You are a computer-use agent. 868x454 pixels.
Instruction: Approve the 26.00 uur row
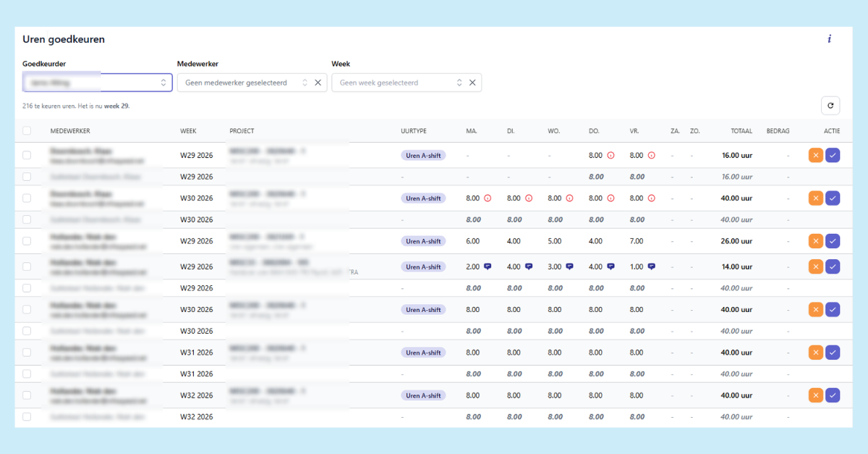click(x=833, y=241)
